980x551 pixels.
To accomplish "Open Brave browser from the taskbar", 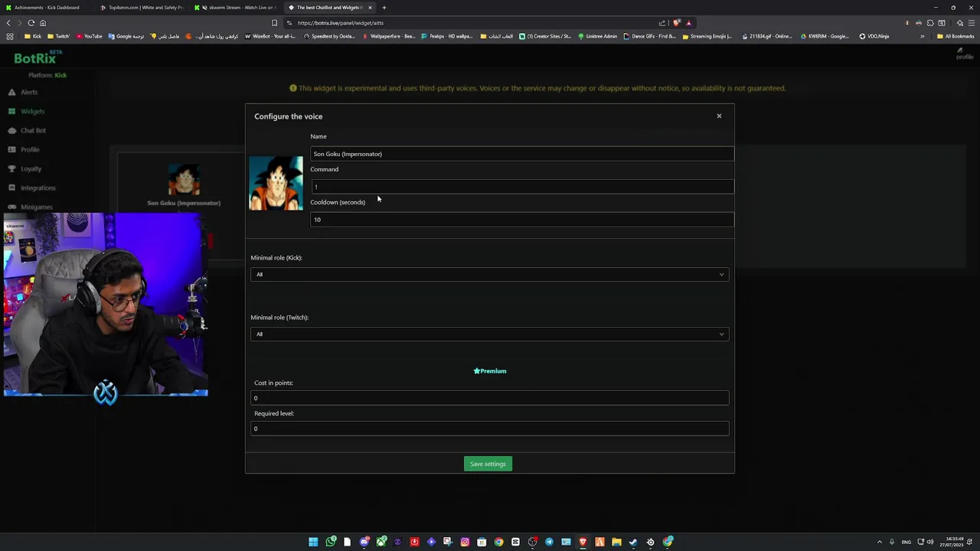I will point(583,542).
